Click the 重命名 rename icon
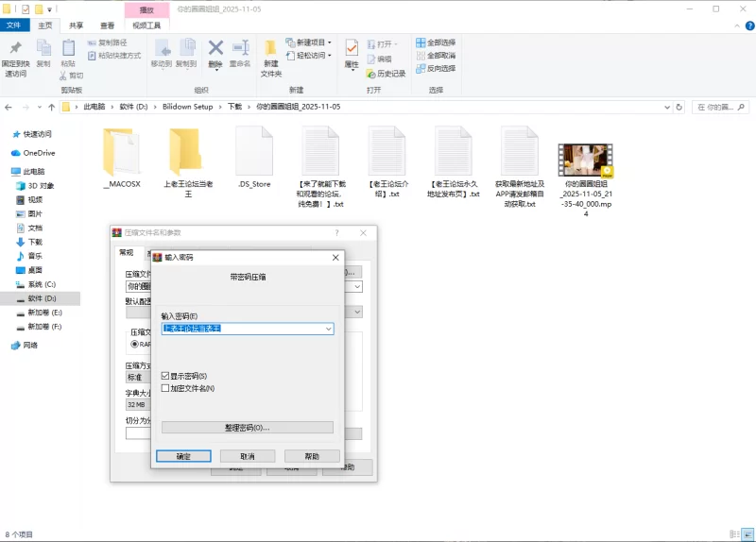Viewport: 756px width, 542px height. 239,48
